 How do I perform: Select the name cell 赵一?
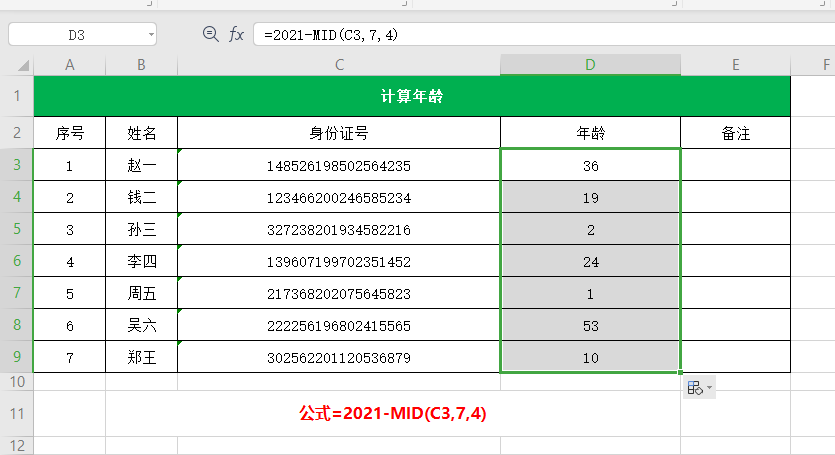pos(141,165)
